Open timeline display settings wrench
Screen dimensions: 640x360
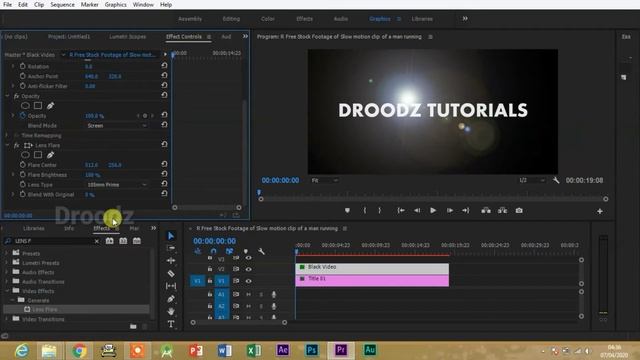(261, 251)
